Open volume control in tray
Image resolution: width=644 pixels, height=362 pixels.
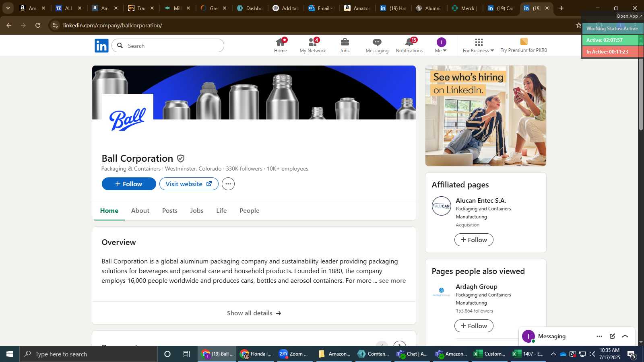click(x=592, y=354)
